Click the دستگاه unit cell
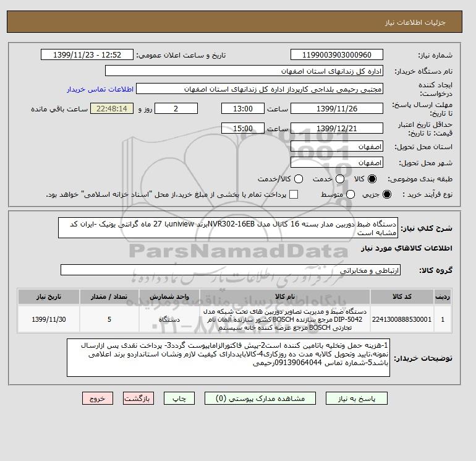This screenshot has width=476, height=461. pyautogui.click(x=169, y=319)
